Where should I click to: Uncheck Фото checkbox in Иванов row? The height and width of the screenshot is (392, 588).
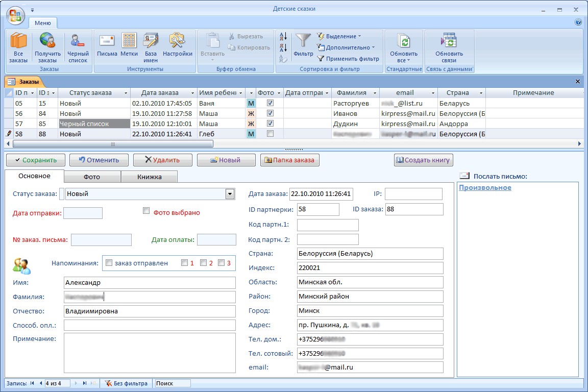click(270, 113)
